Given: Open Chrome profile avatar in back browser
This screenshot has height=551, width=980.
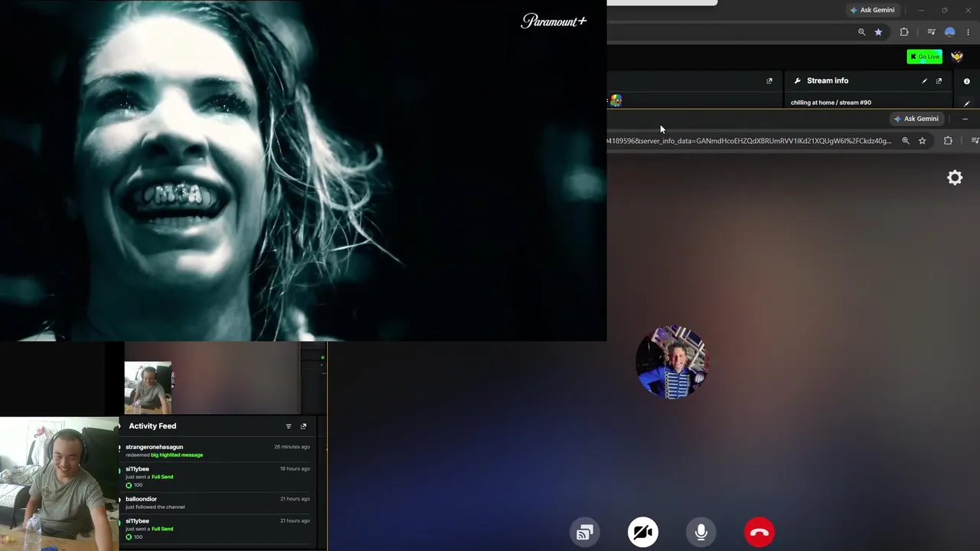Looking at the screenshot, I should [950, 32].
